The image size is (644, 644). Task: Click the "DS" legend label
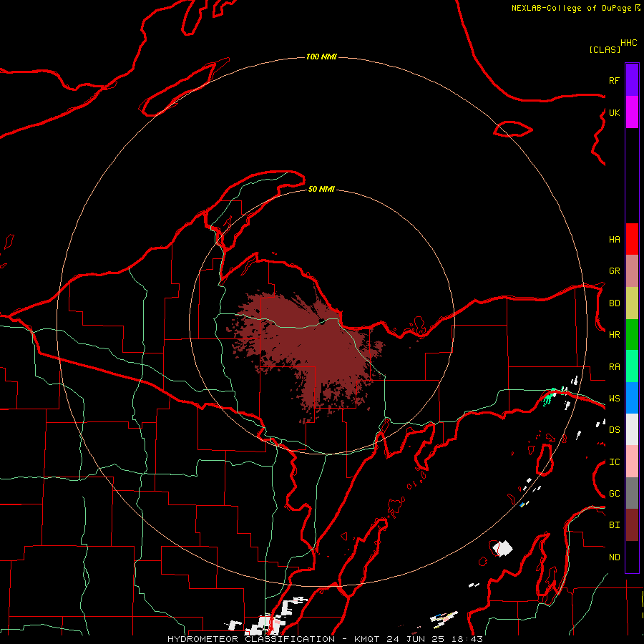coord(614,430)
